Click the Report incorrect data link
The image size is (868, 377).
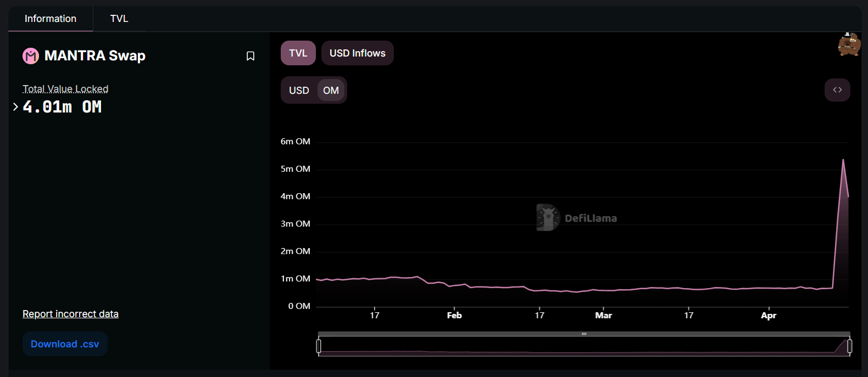70,314
